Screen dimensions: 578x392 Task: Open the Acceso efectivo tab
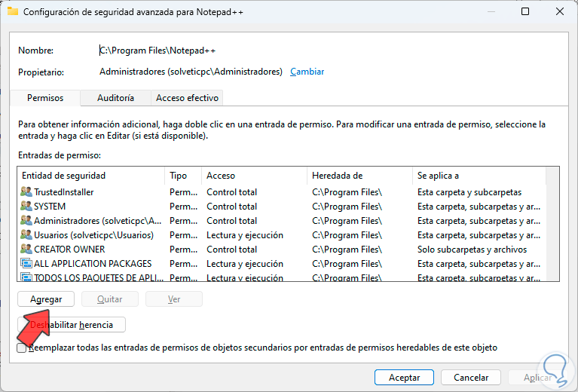187,98
